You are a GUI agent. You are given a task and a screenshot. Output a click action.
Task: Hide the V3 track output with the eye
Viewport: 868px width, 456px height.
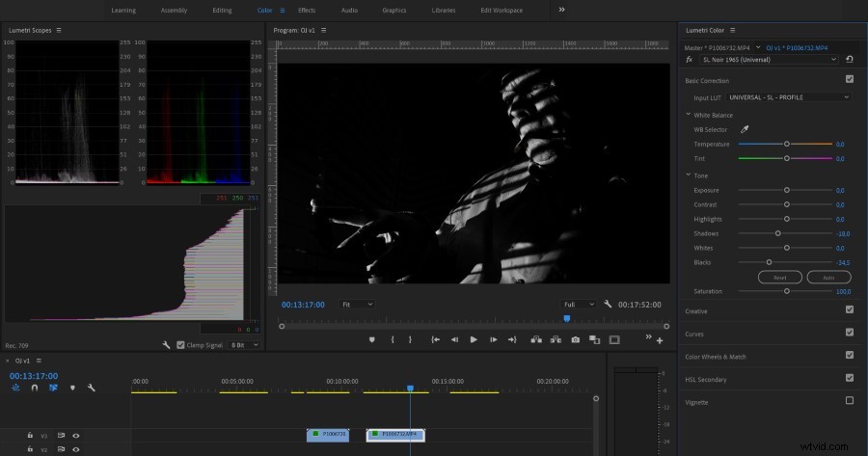76,436
